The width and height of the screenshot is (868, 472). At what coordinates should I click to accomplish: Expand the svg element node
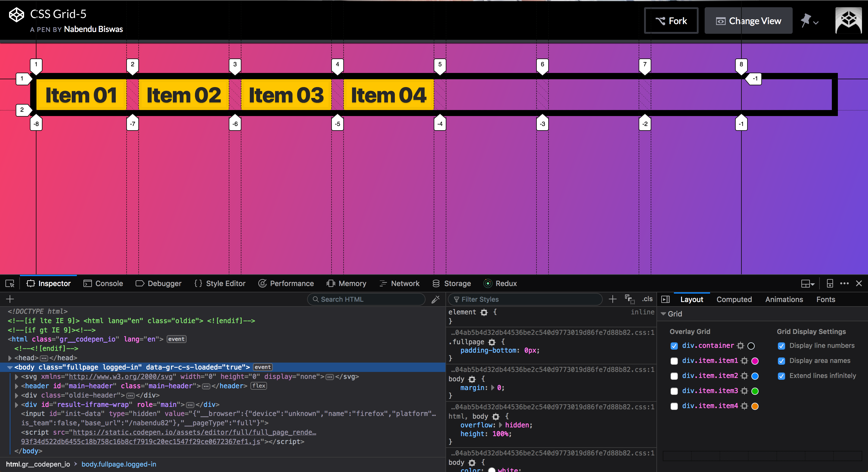pyautogui.click(x=17, y=377)
